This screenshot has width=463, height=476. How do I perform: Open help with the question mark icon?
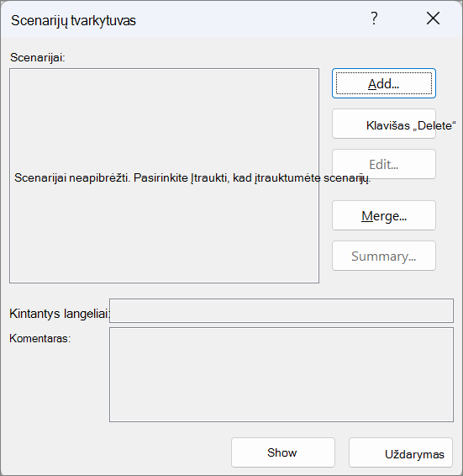click(x=375, y=19)
